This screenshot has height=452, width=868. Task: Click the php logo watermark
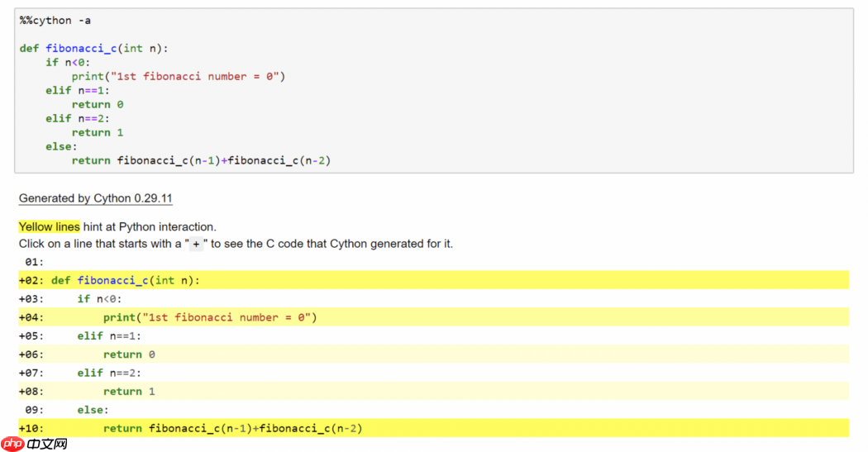click(x=12, y=444)
